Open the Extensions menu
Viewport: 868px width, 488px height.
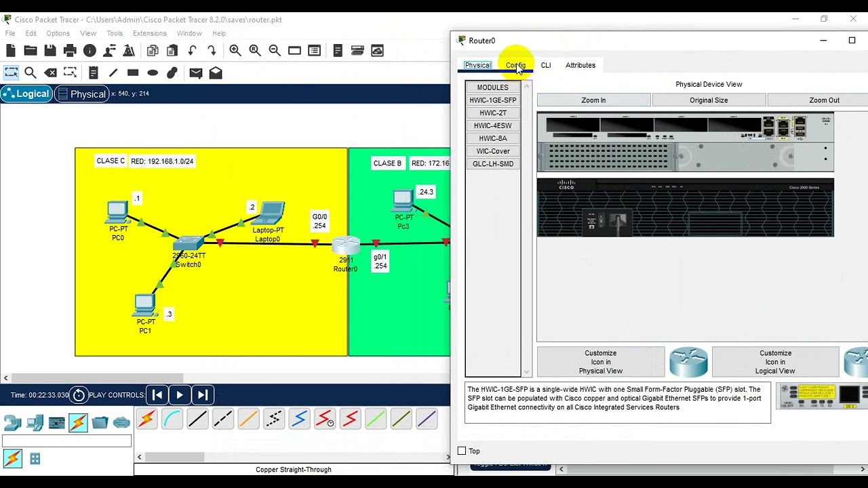pyautogui.click(x=150, y=33)
